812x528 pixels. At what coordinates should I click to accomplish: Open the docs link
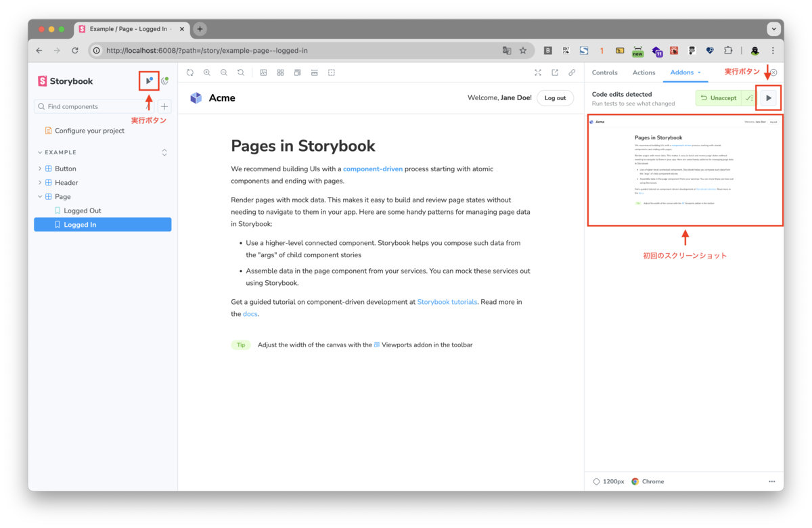[250, 314]
